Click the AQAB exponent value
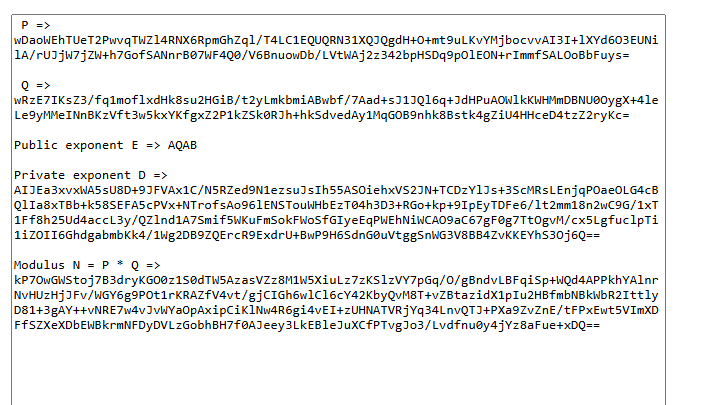705x405 pixels. (182, 145)
